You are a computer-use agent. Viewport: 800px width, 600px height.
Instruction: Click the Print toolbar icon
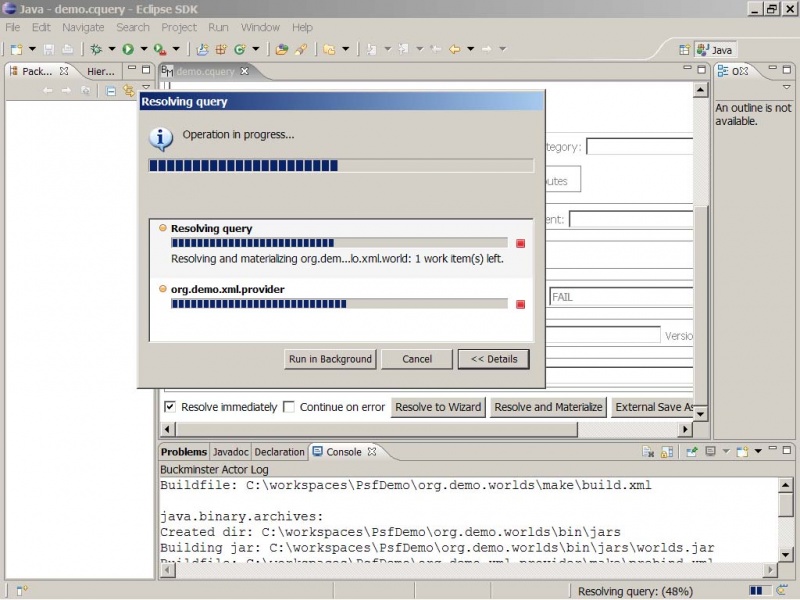click(x=67, y=49)
